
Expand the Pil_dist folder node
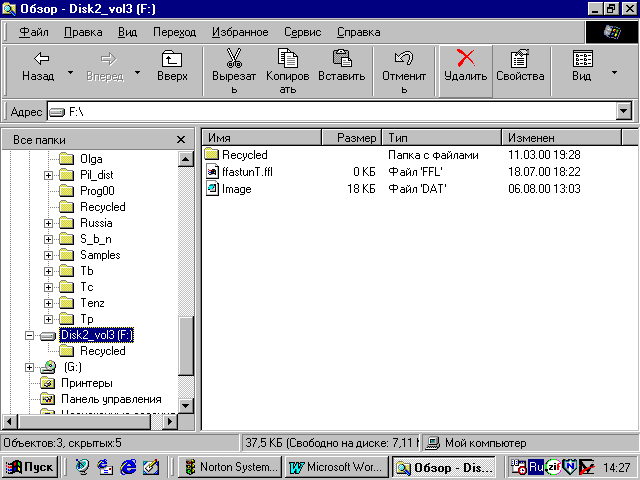(48, 175)
